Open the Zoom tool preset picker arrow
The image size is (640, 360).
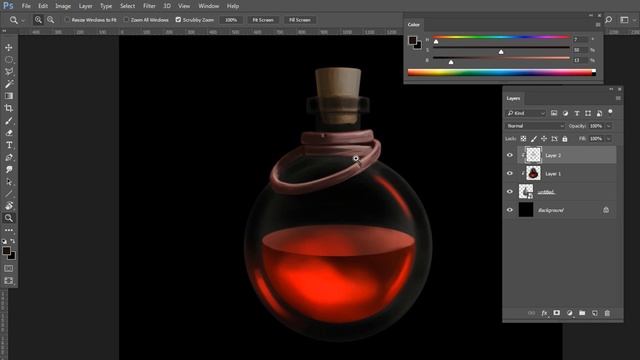coord(23,20)
